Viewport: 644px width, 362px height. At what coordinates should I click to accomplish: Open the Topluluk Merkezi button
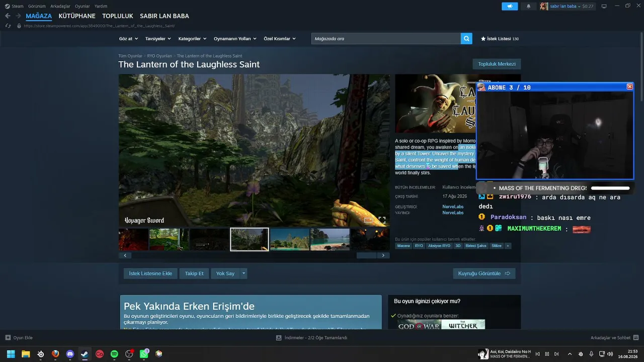(x=497, y=64)
